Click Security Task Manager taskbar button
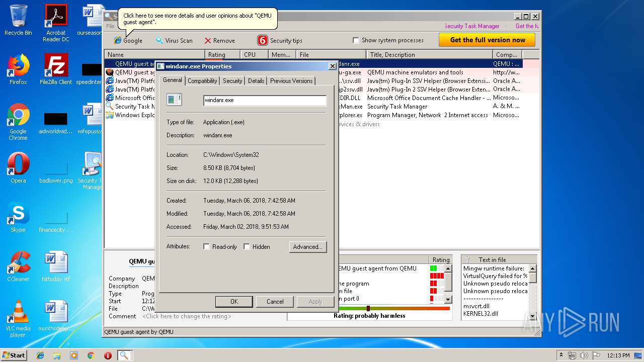Image resolution: width=644 pixels, height=362 pixels. point(124,355)
